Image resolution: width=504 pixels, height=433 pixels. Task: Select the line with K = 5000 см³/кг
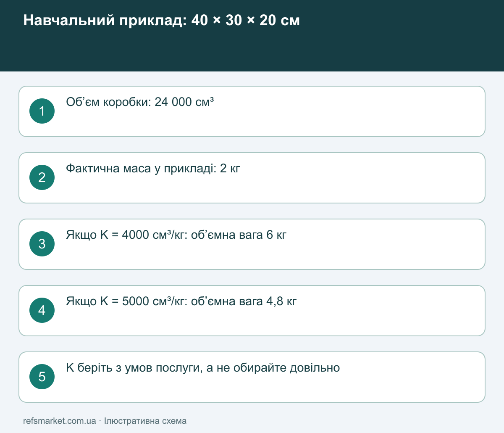(181, 301)
